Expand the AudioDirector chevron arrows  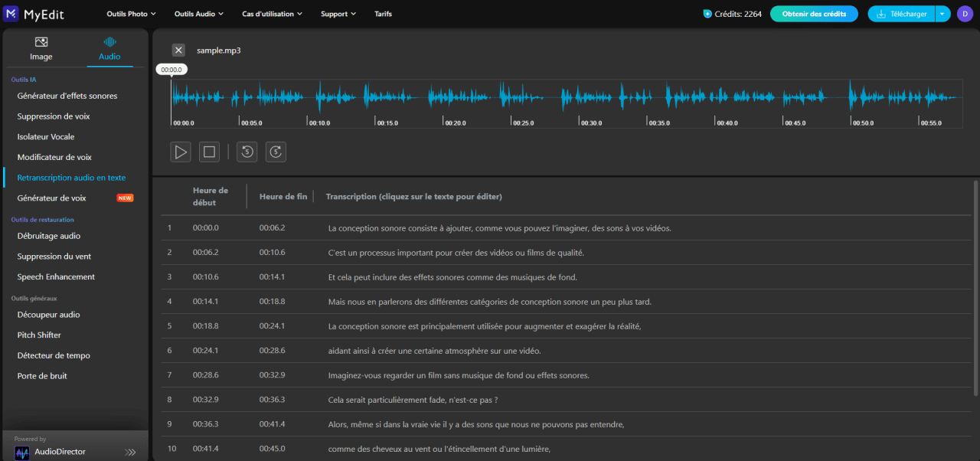pyautogui.click(x=131, y=453)
